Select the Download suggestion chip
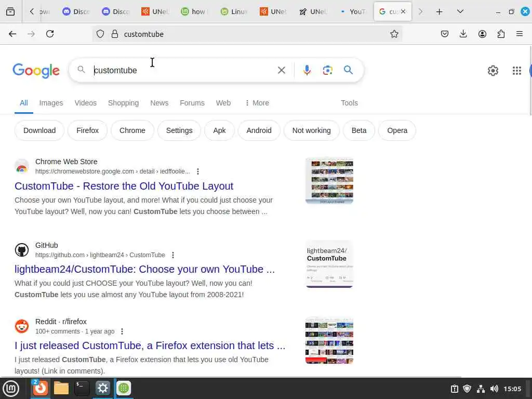Image resolution: width=532 pixels, height=399 pixels. pyautogui.click(x=39, y=130)
